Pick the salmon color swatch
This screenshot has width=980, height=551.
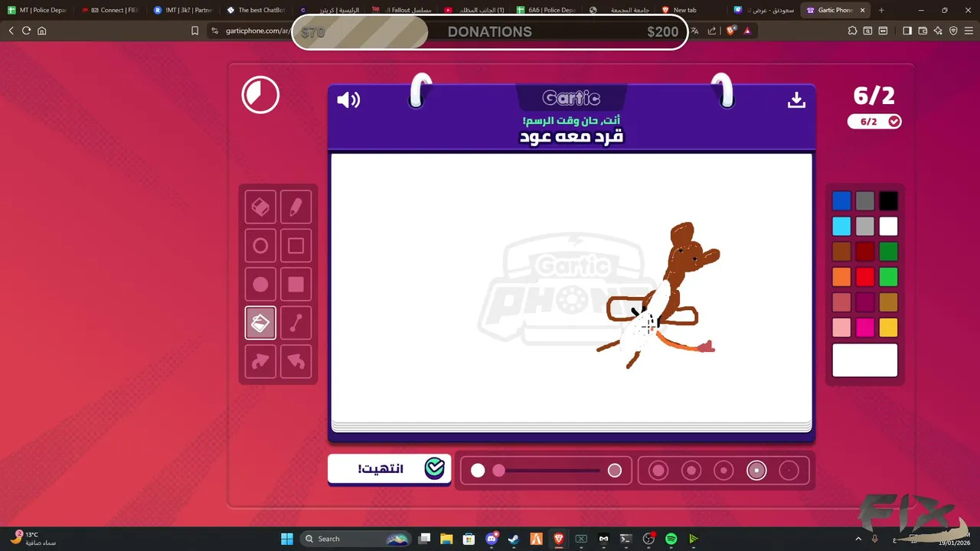pyautogui.click(x=841, y=302)
